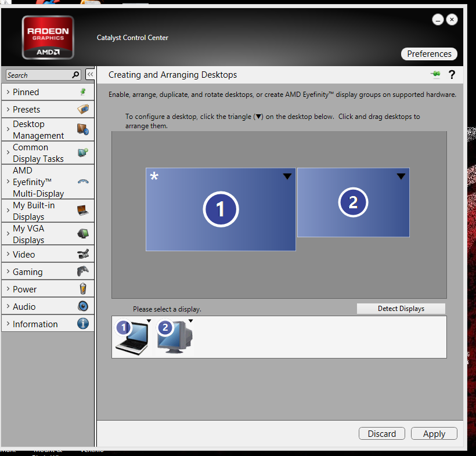Viewport: 476px width, 456px height.
Task: Click the Common Display Tasks monitor icon
Action: point(83,153)
